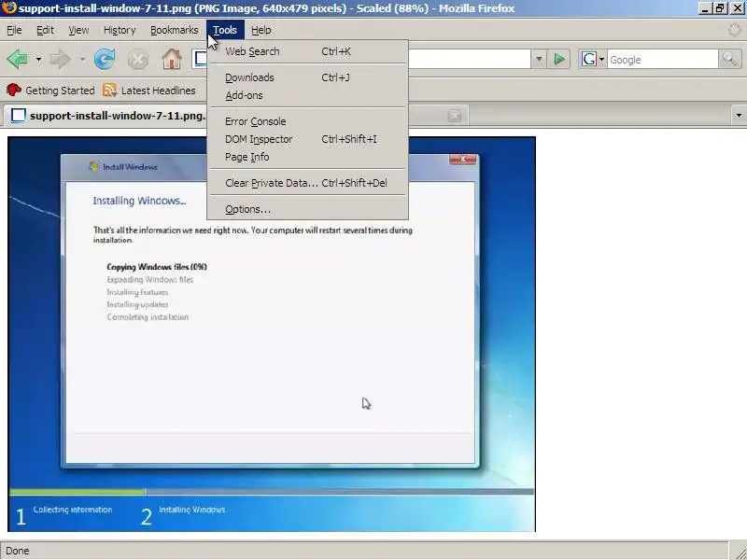Open the Forward button history dropdown

pos(82,60)
